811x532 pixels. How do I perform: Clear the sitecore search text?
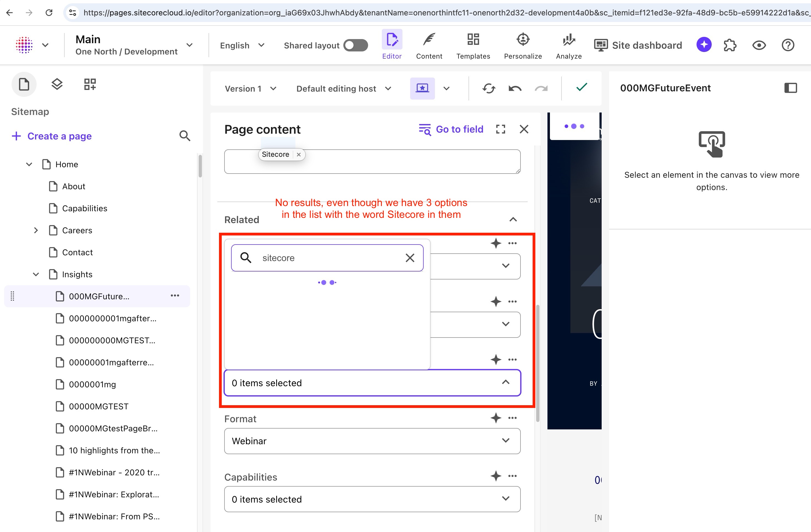(410, 258)
